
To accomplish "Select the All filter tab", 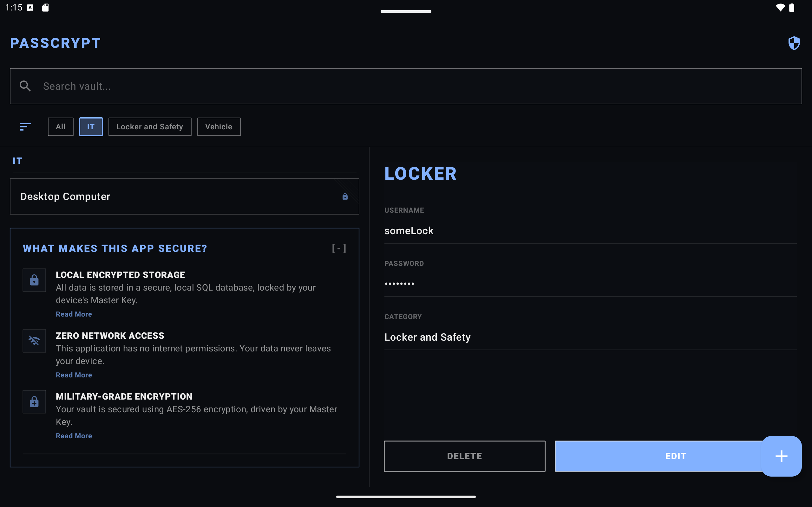I will tap(60, 126).
